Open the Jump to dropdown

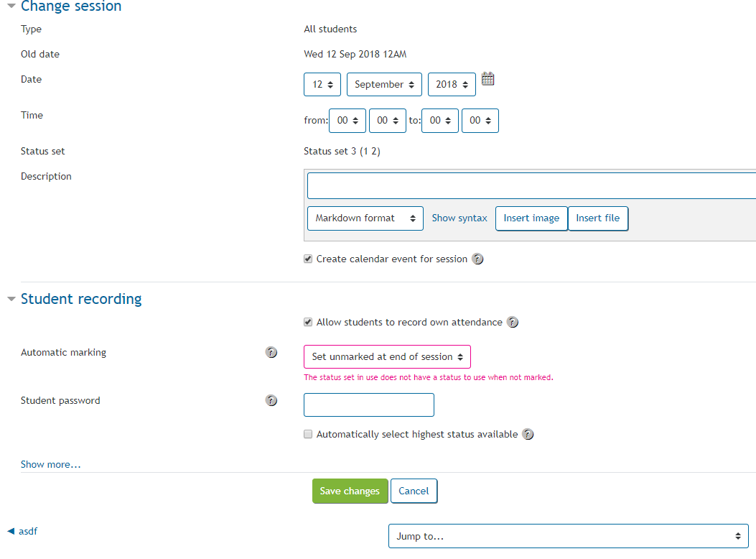point(568,535)
